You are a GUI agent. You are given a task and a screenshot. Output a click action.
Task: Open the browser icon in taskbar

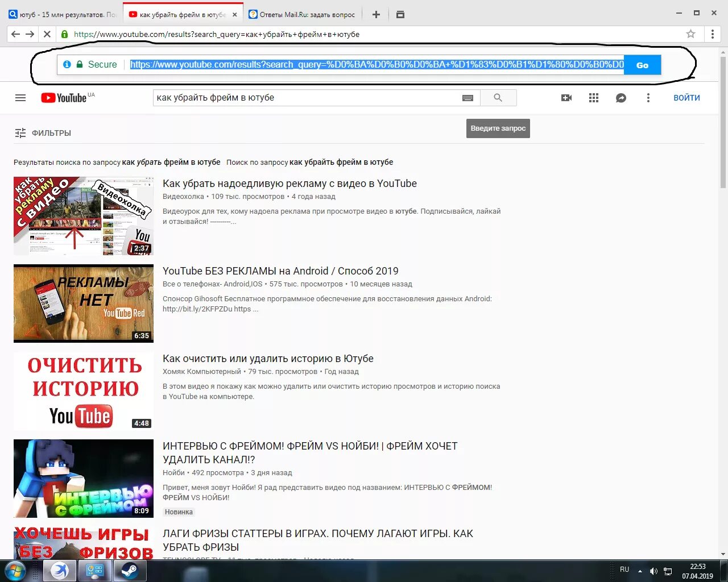click(60, 571)
